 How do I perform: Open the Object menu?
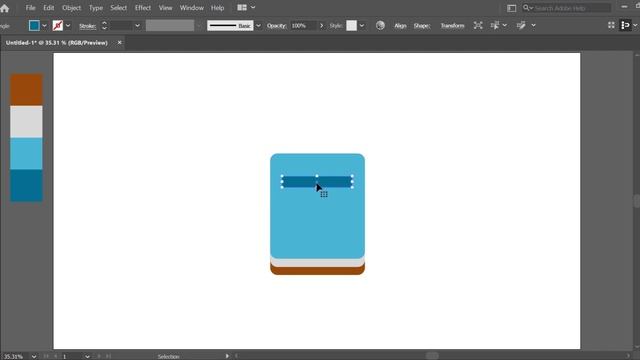(71, 8)
